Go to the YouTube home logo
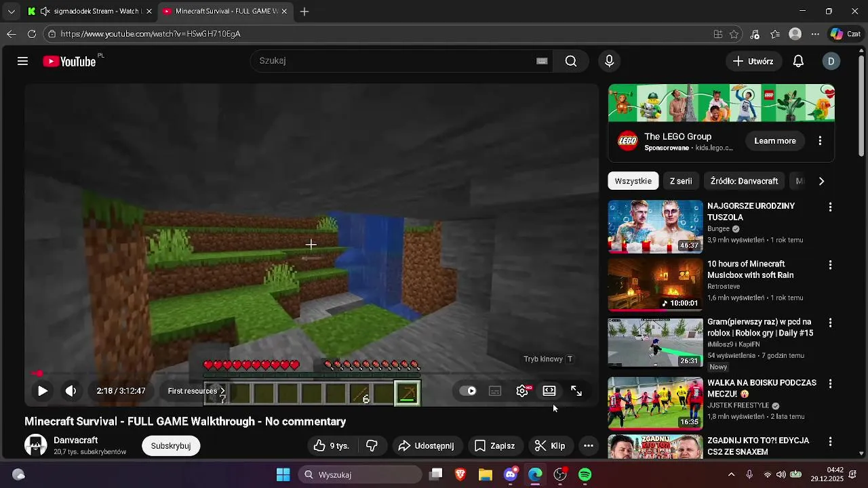The height and width of the screenshot is (488, 868). (70, 61)
